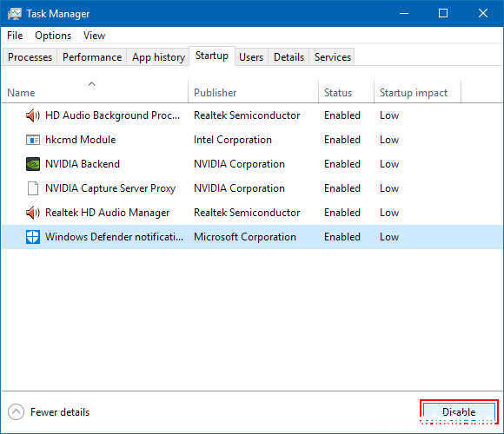Switch to the Performance tab
Image resolution: width=504 pixels, height=434 pixels.
pos(92,57)
